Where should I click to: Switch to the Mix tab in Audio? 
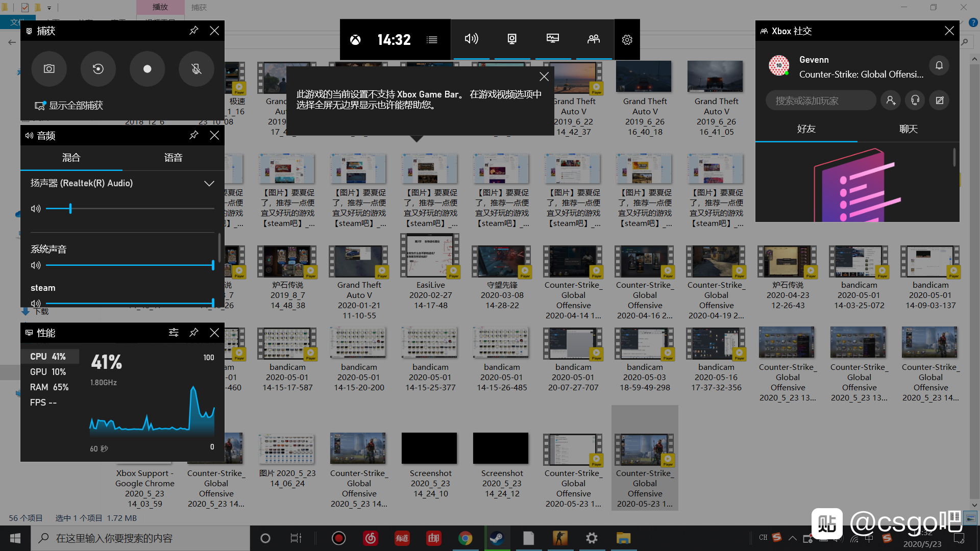point(71,158)
